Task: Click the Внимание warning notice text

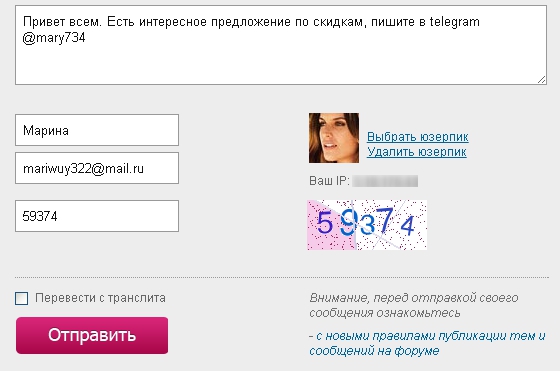Action: [x=414, y=305]
